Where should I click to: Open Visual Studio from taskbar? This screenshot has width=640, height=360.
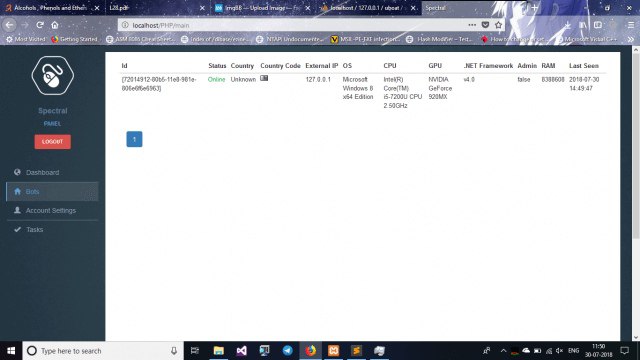click(x=242, y=351)
